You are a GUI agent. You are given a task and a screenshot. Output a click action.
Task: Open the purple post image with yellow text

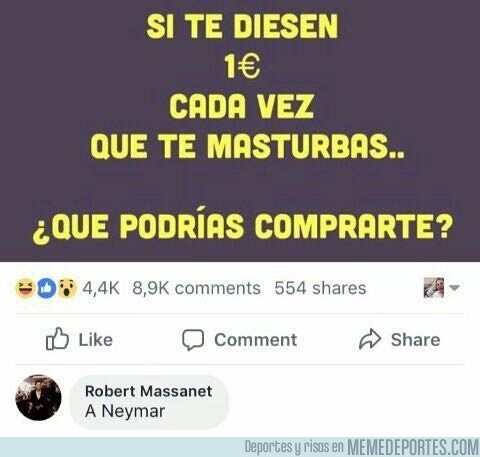tap(240, 131)
